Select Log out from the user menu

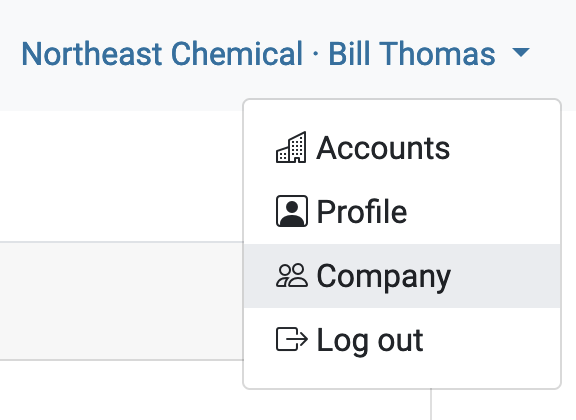coord(402,340)
